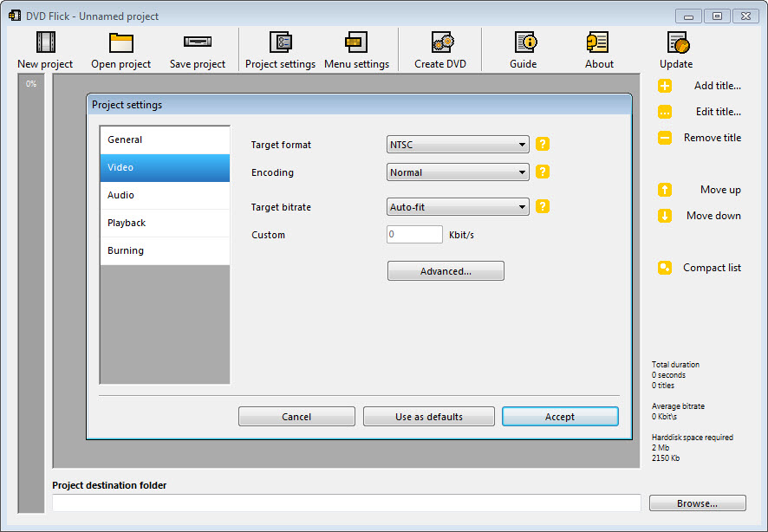Click the New project filmstrip icon
Screen dimensions: 768x532
[x=46, y=42]
